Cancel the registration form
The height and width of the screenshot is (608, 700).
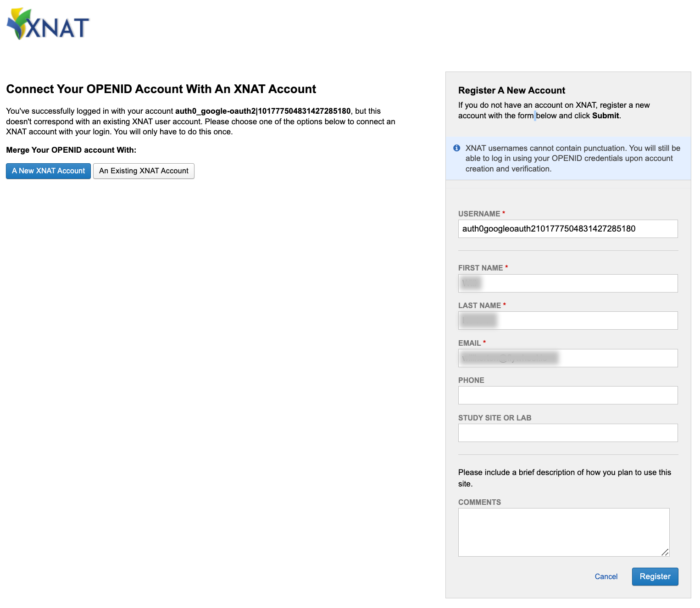pyautogui.click(x=606, y=577)
